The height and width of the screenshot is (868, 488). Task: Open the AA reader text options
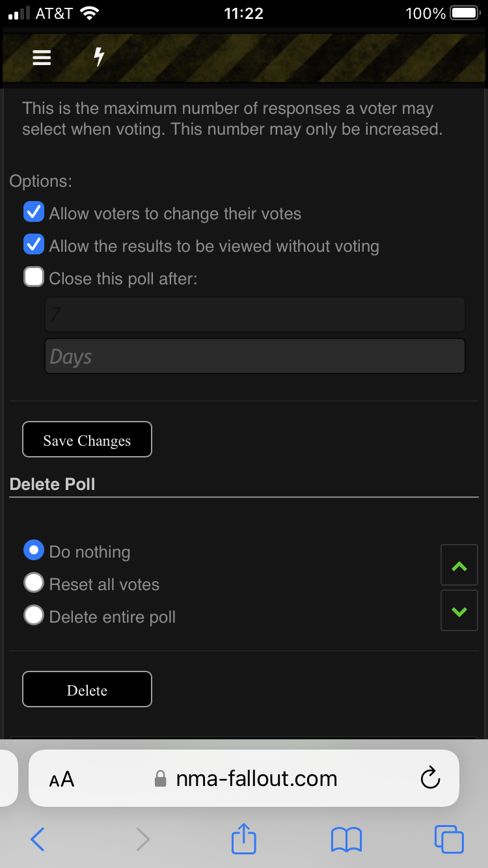coord(62,779)
